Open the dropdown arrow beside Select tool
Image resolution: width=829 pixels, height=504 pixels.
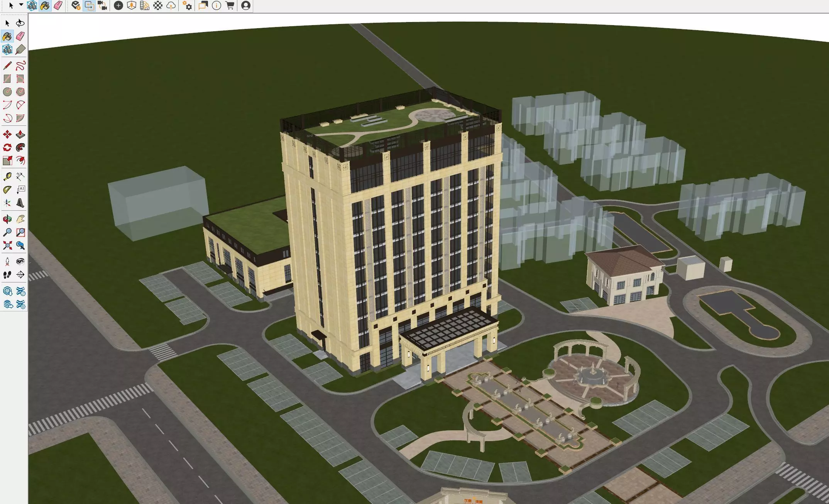point(21,5)
